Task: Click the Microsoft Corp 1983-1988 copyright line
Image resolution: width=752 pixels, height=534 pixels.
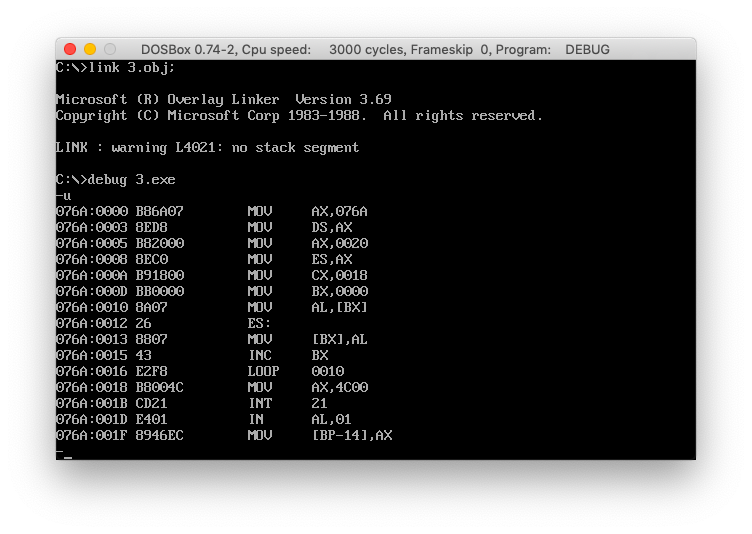Action: 299,116
